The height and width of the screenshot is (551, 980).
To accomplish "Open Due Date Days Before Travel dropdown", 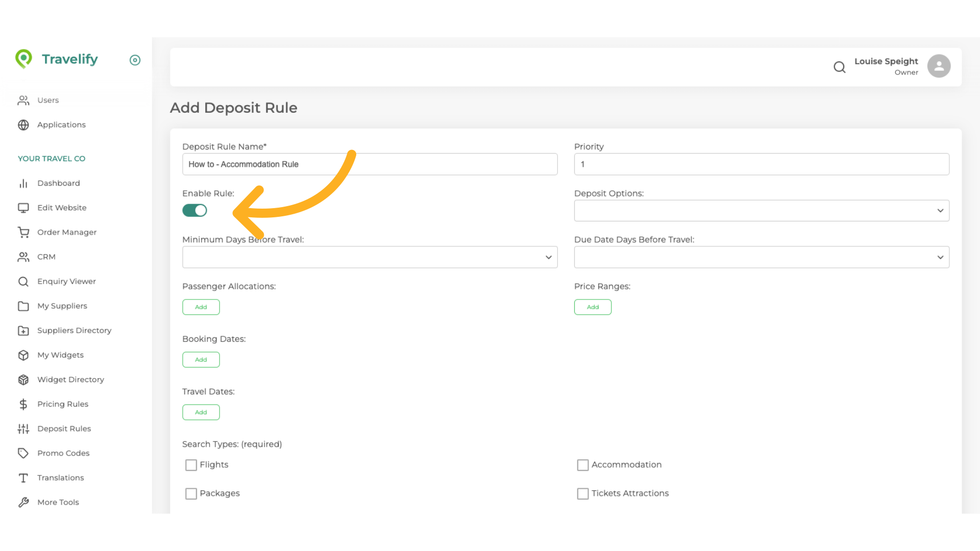I will pos(761,257).
